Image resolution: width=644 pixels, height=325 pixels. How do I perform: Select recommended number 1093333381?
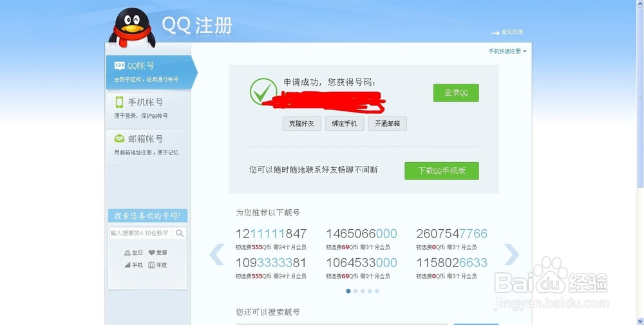point(271,262)
